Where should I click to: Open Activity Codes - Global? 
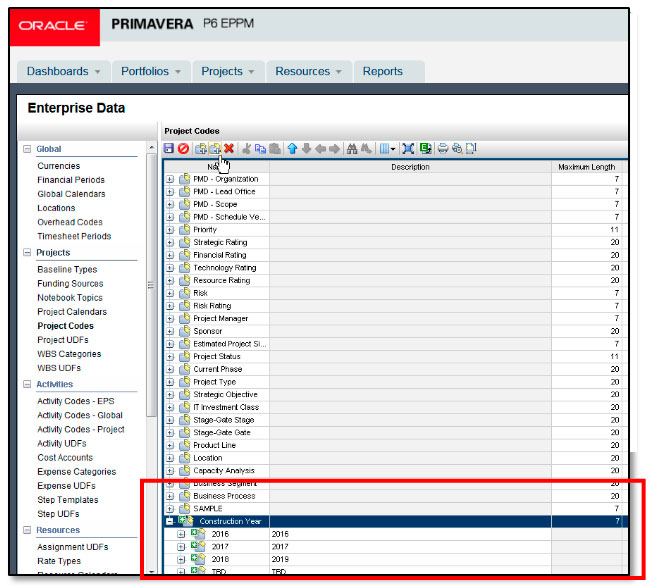(80, 415)
